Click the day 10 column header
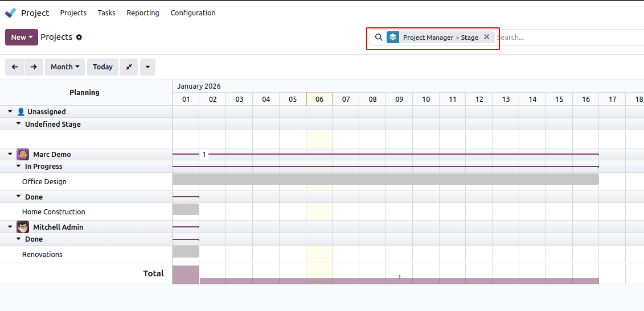Viewport: 644px width, 311px height. [426, 99]
